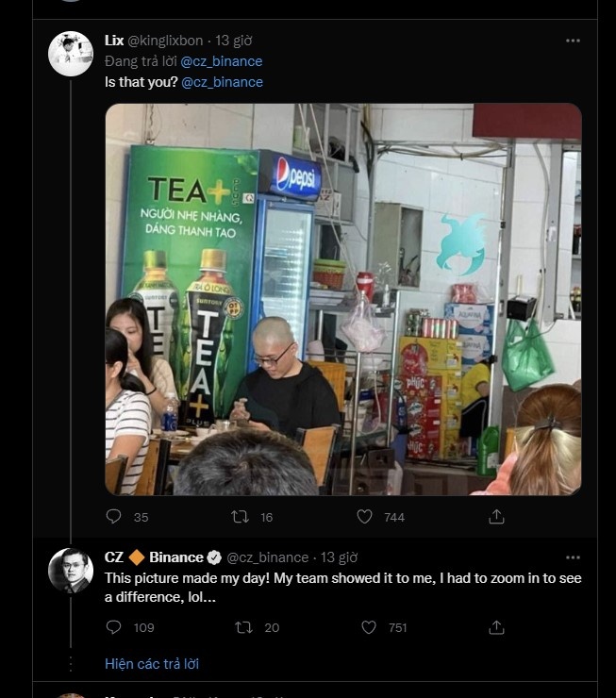Retweet CZ's tweet with 20 retweets

(244, 627)
